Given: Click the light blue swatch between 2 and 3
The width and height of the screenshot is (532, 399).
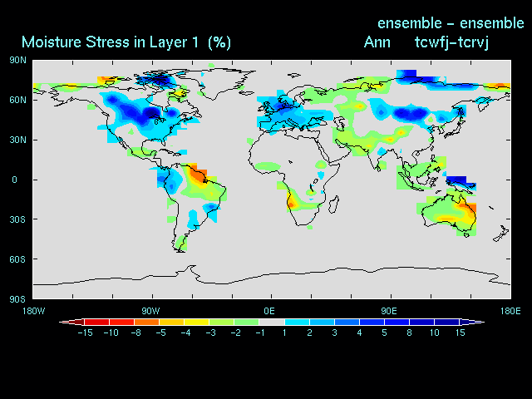Looking at the screenshot, I should [322, 322].
